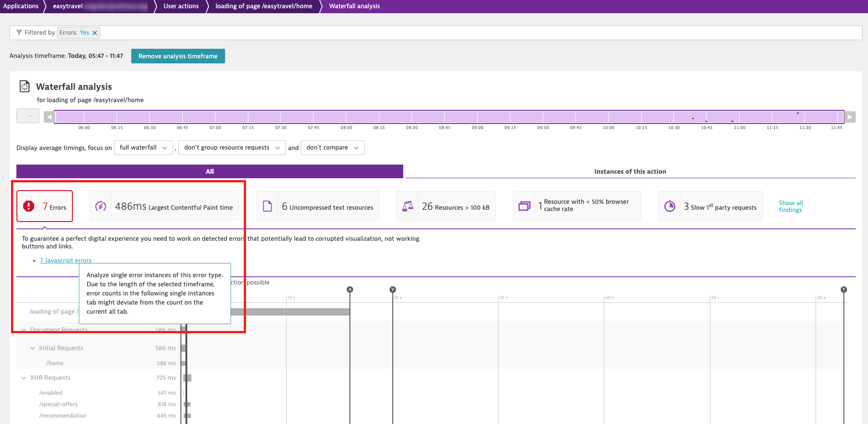Go to User actions breadcrumb
This screenshot has height=424, width=868.
pyautogui.click(x=181, y=6)
